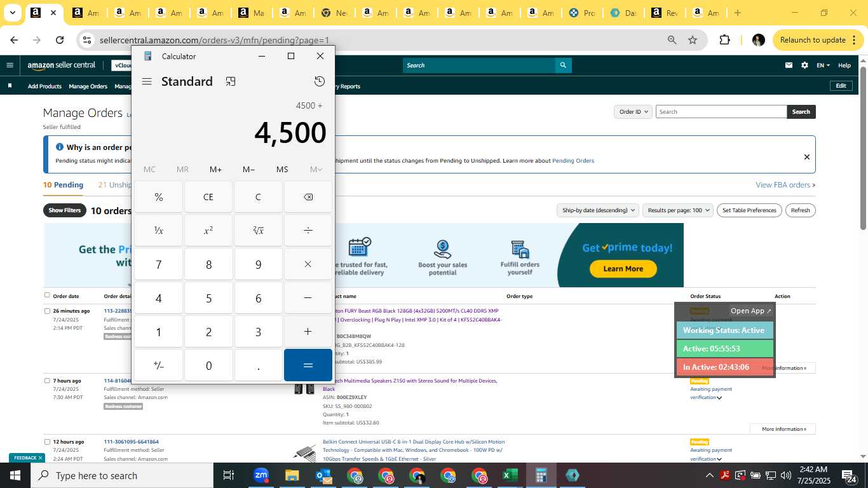Viewport: 868px width, 488px height.
Task: Open the Order ID search-type dropdown
Action: point(634,112)
